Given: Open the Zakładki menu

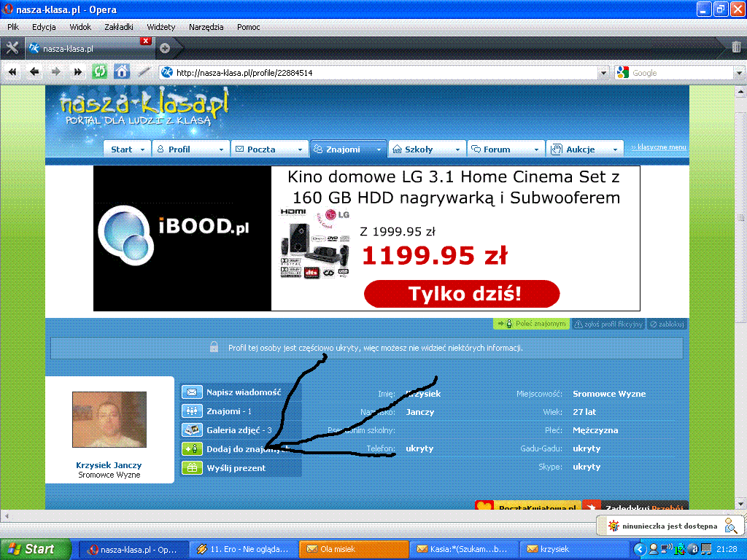Looking at the screenshot, I should point(119,27).
